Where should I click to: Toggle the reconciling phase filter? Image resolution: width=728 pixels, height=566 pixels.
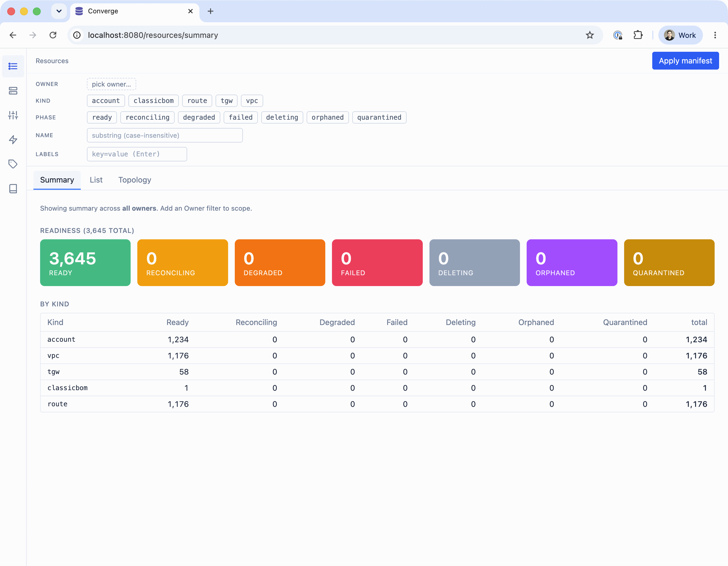click(147, 117)
